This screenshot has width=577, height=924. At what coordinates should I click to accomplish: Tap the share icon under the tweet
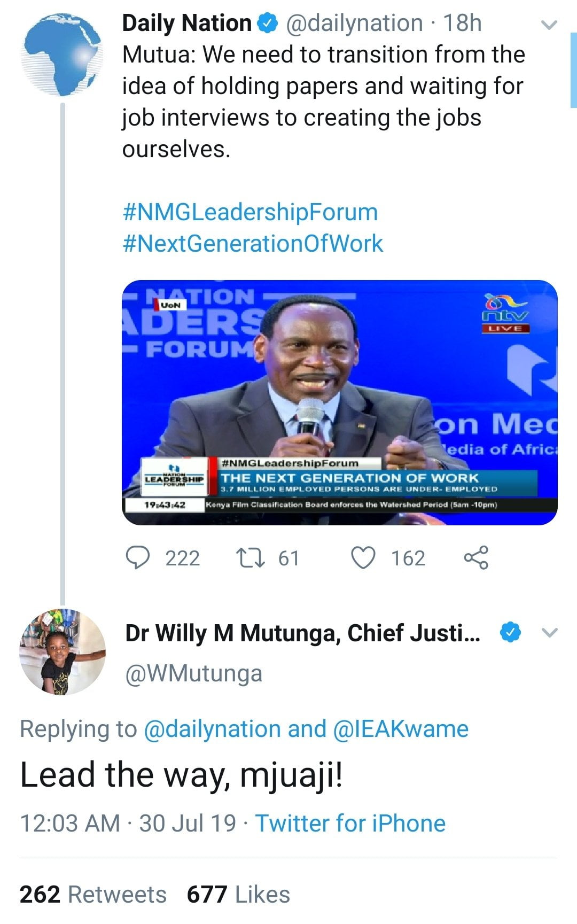click(x=475, y=557)
